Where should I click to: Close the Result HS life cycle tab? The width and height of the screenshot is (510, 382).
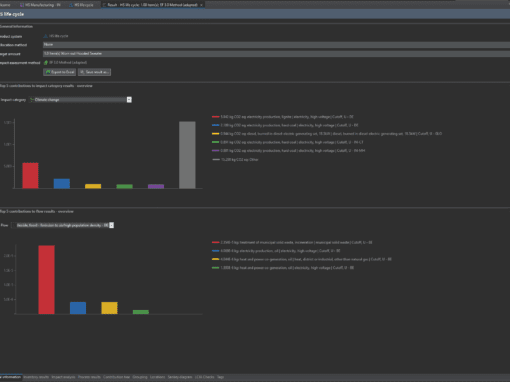point(201,5)
